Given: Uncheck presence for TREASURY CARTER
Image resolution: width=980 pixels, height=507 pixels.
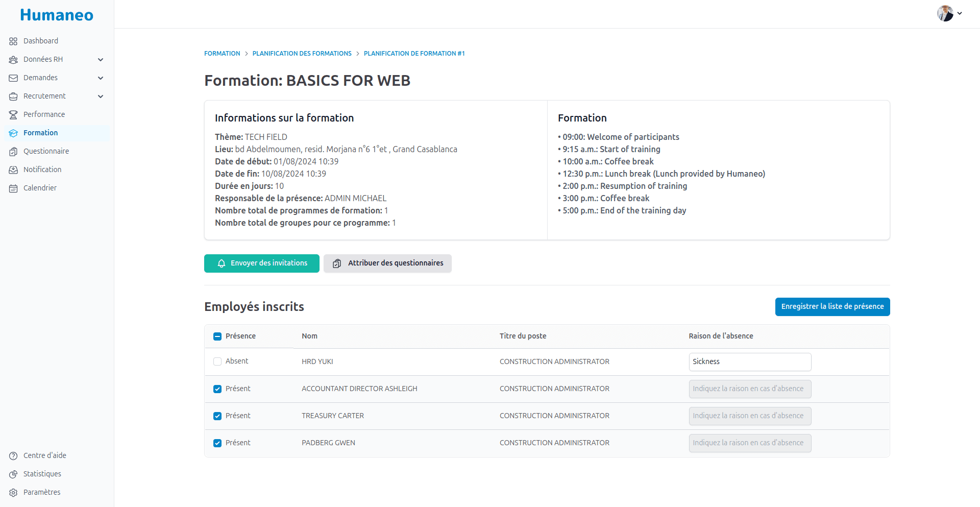Looking at the screenshot, I should click(x=217, y=416).
